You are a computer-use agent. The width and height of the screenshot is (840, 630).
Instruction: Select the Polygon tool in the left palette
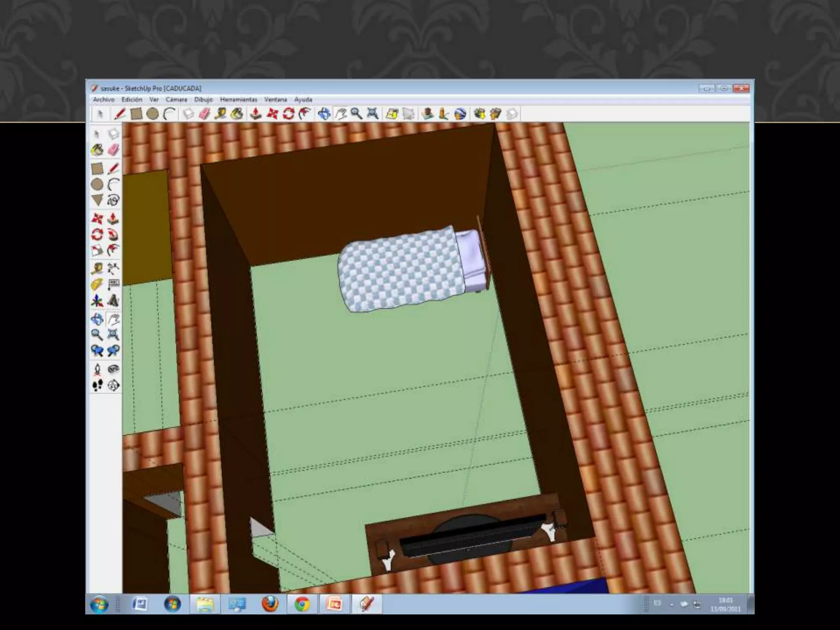pos(97,200)
